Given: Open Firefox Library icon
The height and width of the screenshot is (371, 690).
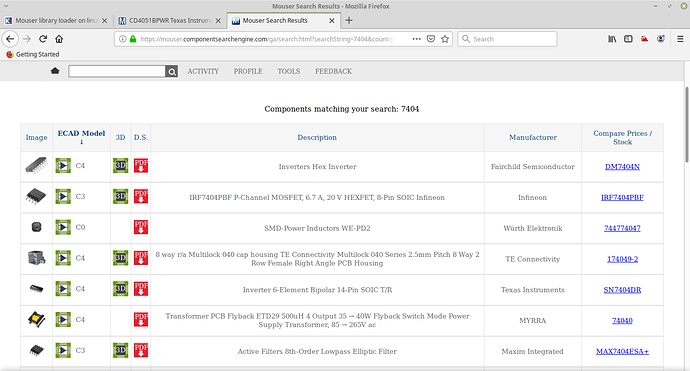Looking at the screenshot, I should click(612, 39).
